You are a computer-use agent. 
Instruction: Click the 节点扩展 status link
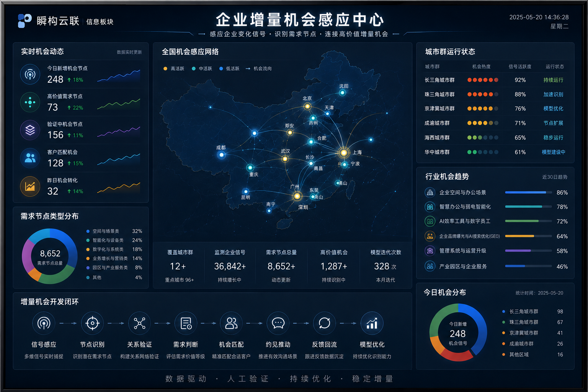pyautogui.click(x=553, y=123)
